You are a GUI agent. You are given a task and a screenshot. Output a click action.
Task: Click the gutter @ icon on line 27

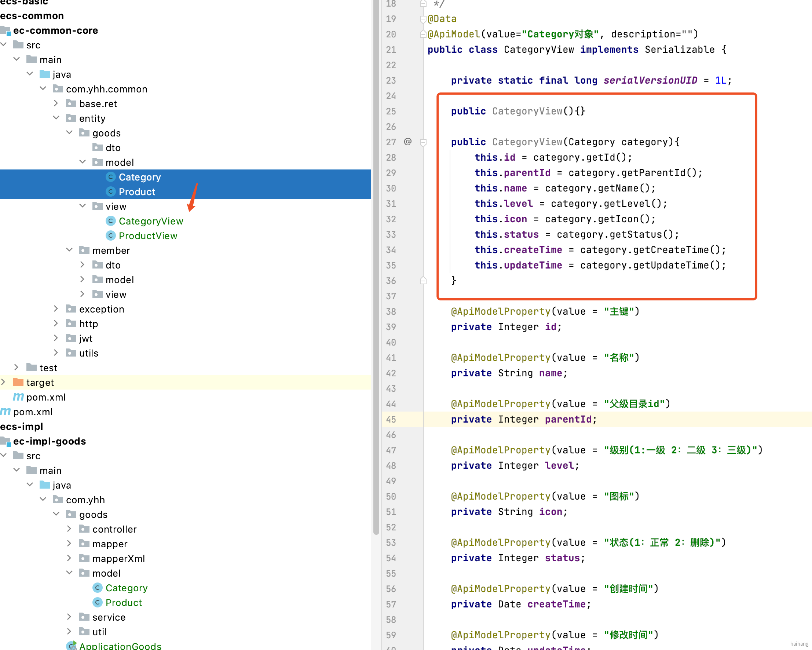[407, 142]
